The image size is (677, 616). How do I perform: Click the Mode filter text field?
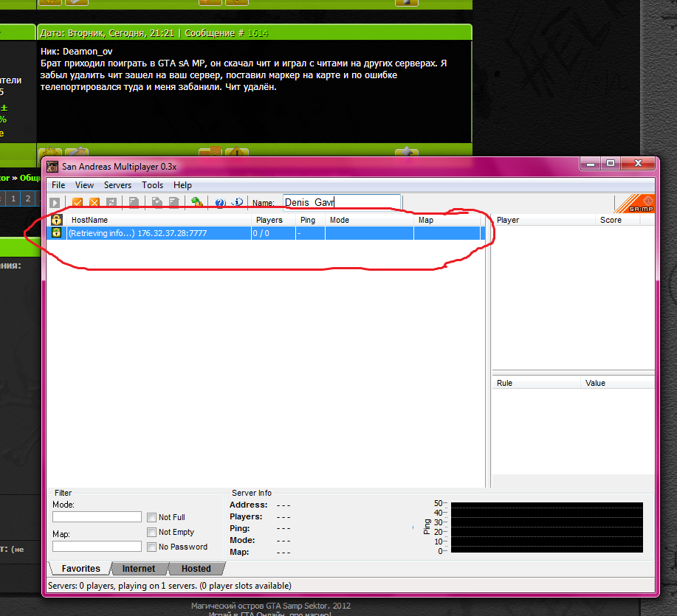[x=97, y=517]
